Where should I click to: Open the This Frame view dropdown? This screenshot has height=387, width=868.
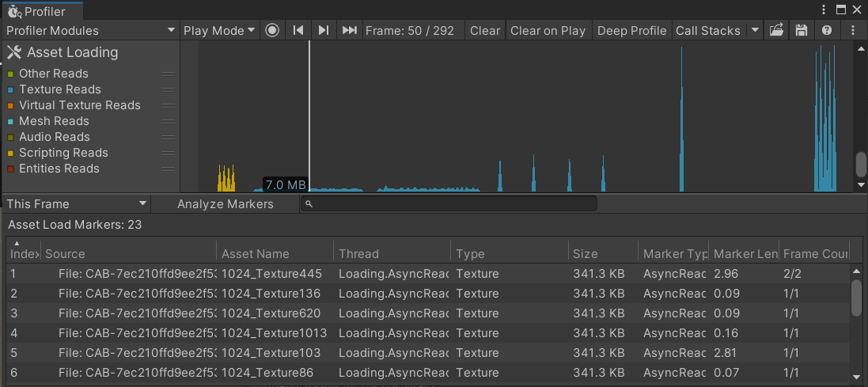[x=76, y=204]
